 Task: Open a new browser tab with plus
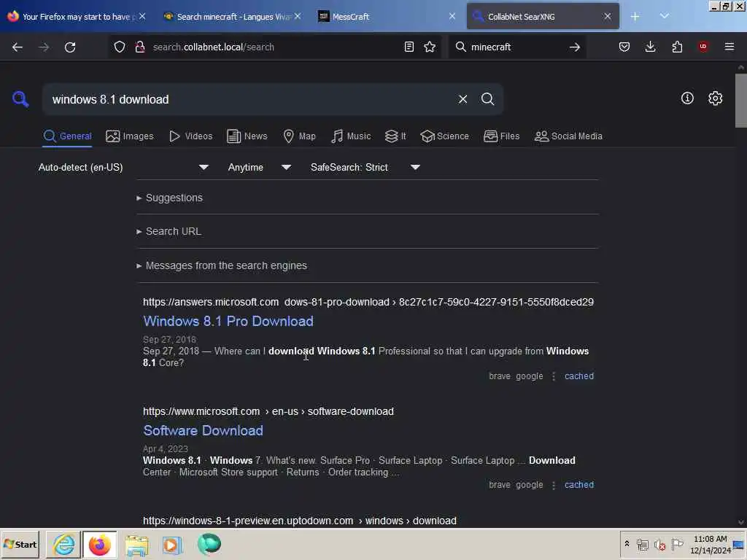(x=635, y=17)
